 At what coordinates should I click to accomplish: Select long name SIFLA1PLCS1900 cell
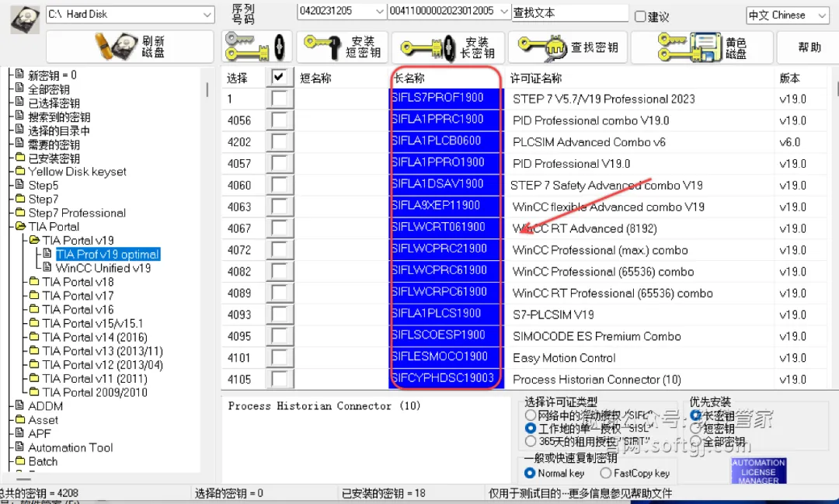click(446, 314)
